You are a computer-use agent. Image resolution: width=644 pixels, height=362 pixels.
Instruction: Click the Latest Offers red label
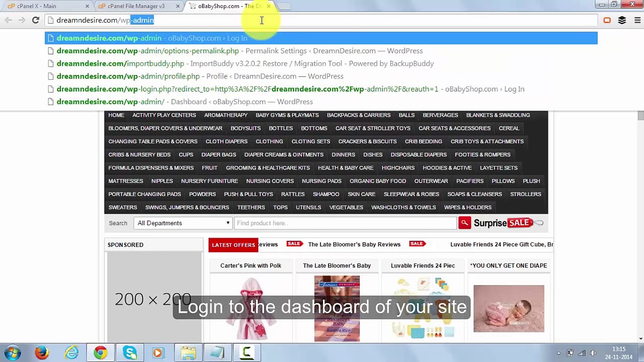(233, 245)
